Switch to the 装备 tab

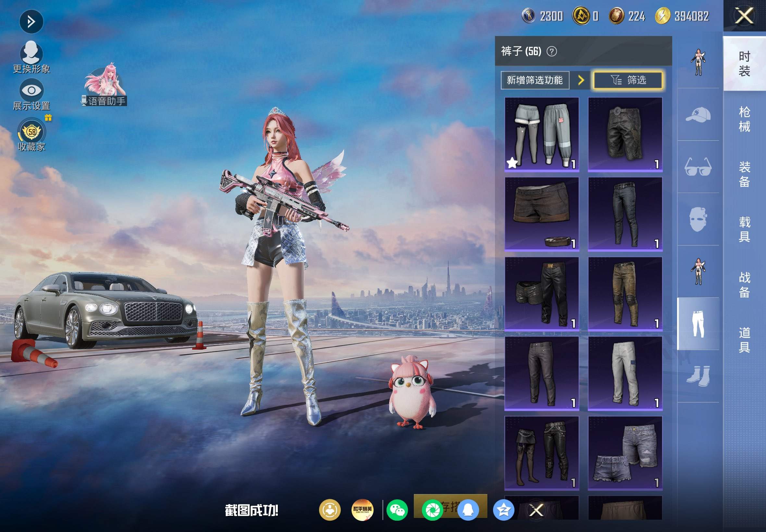744,174
